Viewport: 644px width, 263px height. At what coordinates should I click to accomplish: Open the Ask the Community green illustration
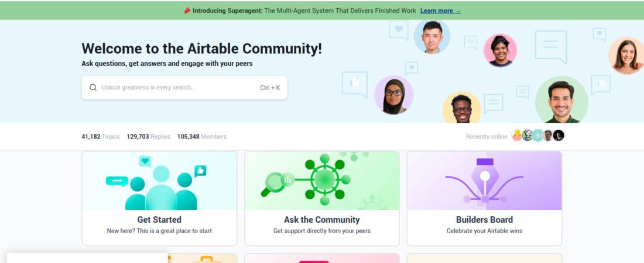[x=322, y=181]
